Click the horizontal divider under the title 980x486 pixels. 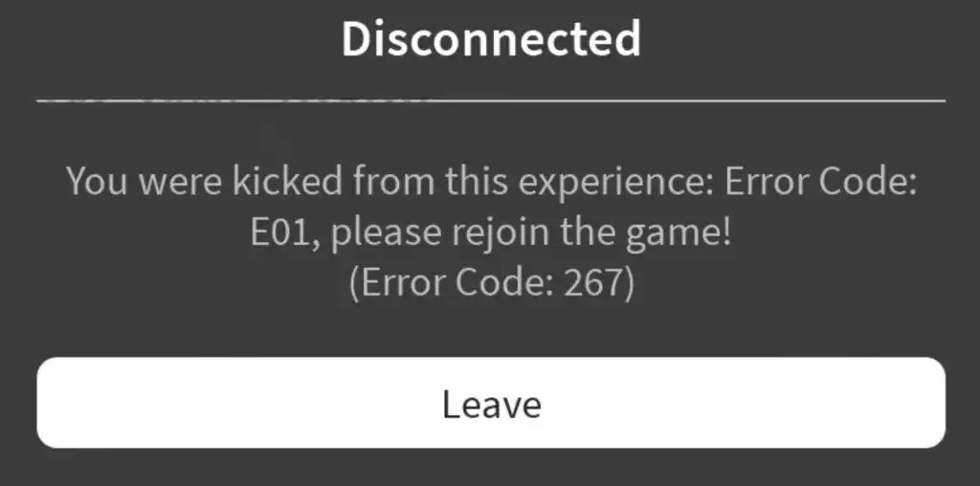491,99
